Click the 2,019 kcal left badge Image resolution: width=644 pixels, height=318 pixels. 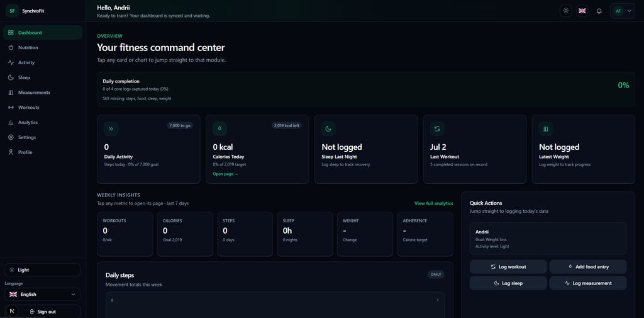pyautogui.click(x=287, y=125)
